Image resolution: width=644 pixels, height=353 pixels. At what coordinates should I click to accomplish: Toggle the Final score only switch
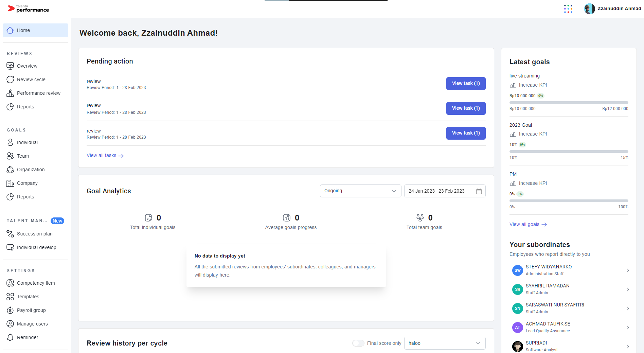coord(358,343)
